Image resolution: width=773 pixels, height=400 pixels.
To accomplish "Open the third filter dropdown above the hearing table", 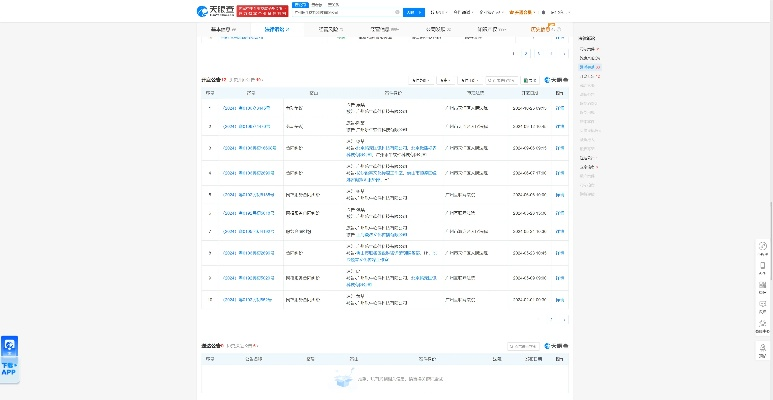I will tap(469, 80).
